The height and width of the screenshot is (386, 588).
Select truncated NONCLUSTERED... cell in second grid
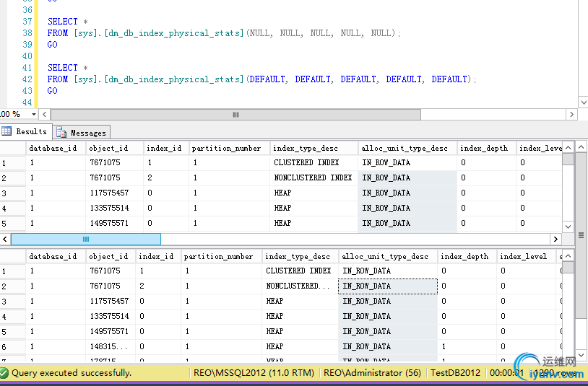click(300, 286)
